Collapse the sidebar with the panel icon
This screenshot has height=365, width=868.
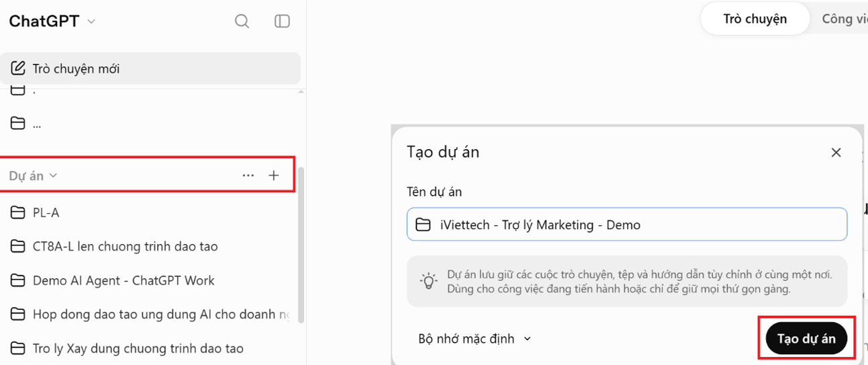(x=282, y=22)
